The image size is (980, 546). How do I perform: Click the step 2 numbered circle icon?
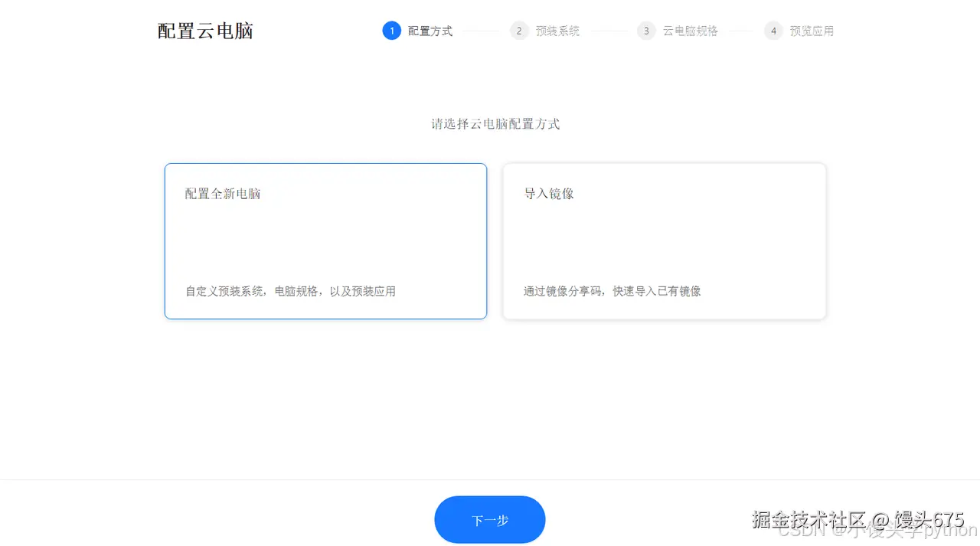[519, 31]
